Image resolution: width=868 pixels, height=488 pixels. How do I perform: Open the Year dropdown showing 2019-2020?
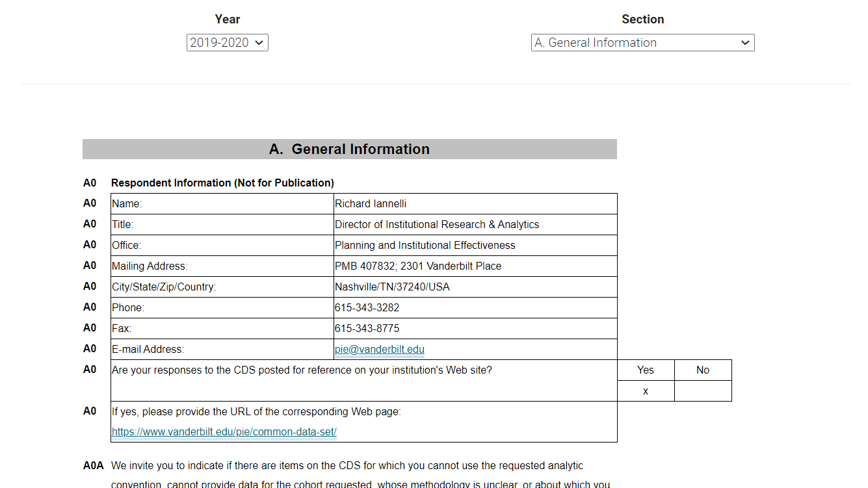pos(227,43)
